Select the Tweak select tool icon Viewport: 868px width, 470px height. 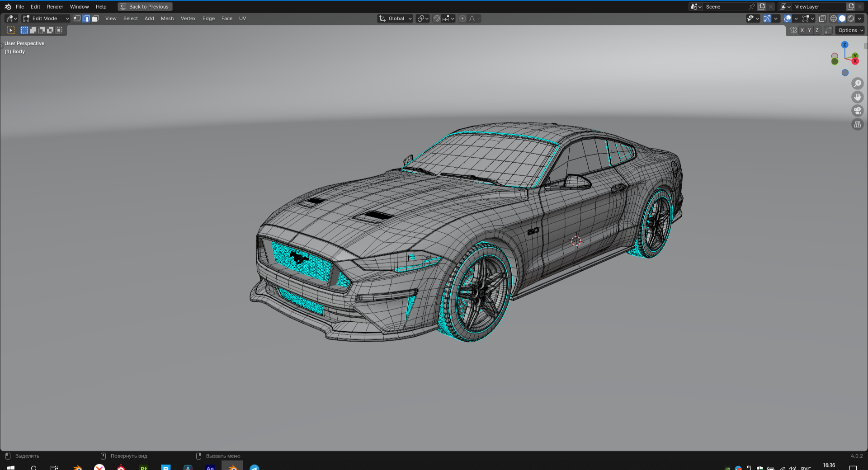11,30
